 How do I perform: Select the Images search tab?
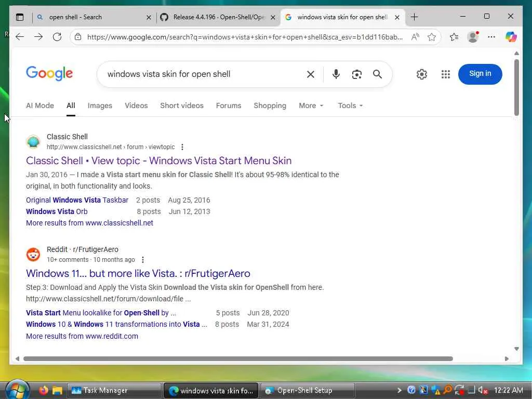(100, 105)
